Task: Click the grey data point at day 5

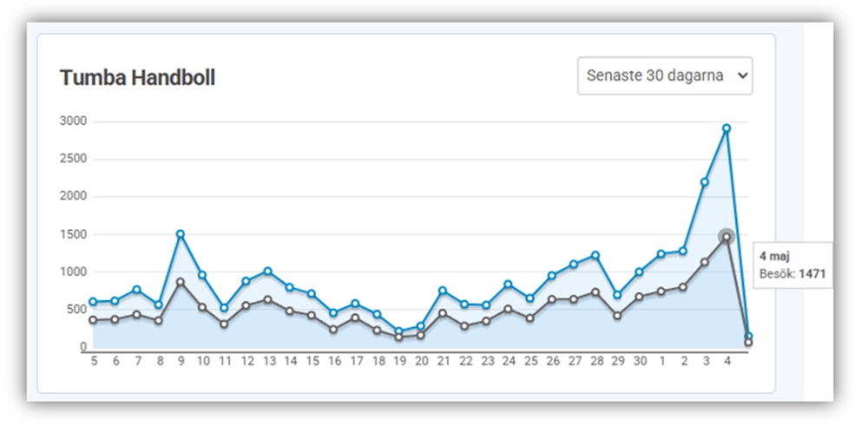Action: click(x=93, y=320)
